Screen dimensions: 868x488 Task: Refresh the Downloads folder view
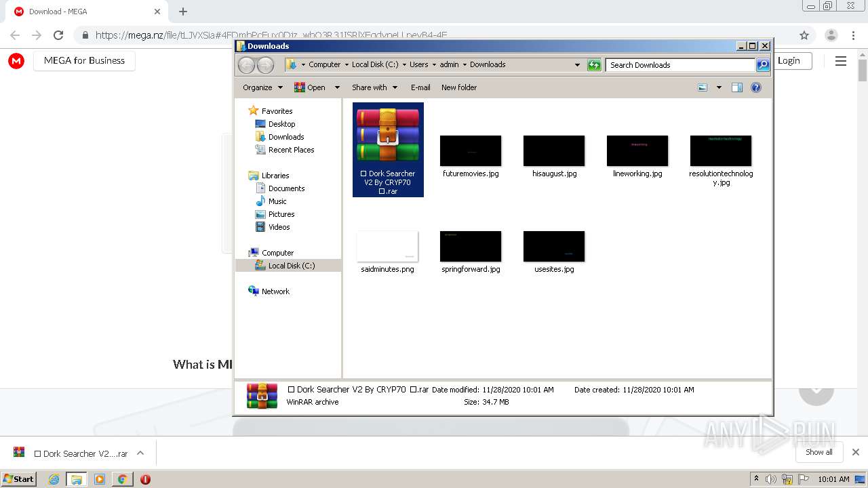tap(594, 65)
